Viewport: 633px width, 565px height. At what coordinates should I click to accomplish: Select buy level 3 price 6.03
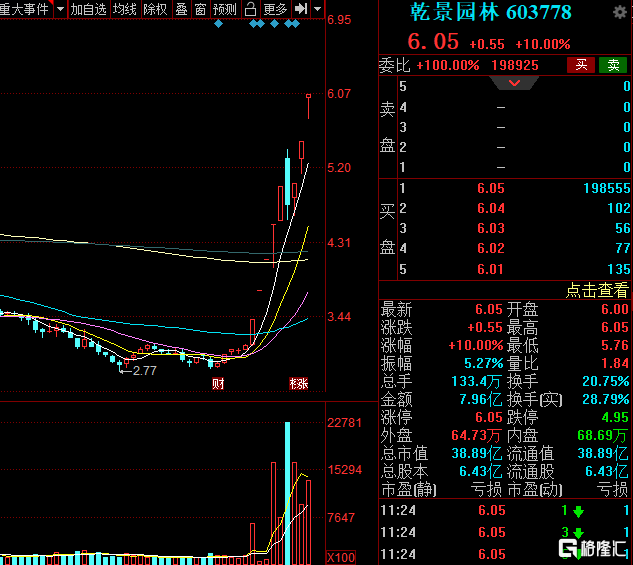click(491, 228)
